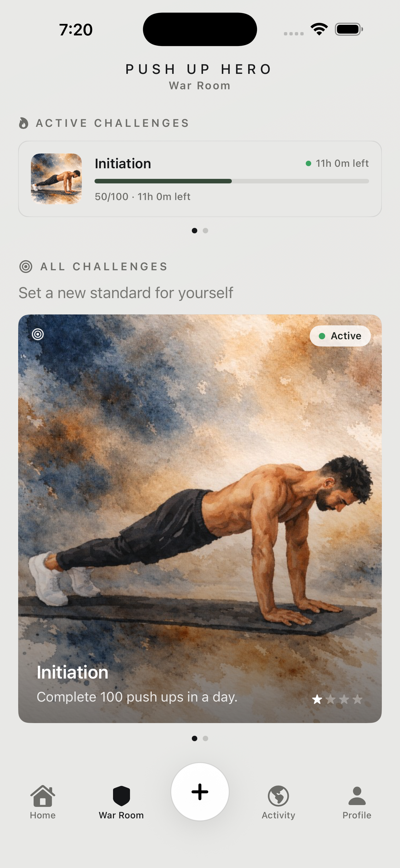The height and width of the screenshot is (868, 400).
Task: Tap the plus add button
Action: tap(200, 791)
